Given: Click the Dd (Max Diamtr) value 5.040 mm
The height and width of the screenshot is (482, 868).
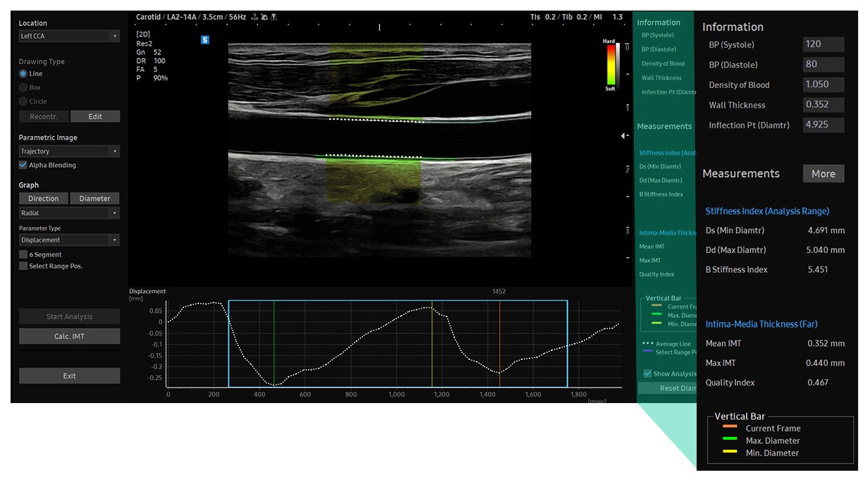Looking at the screenshot, I should click(826, 250).
